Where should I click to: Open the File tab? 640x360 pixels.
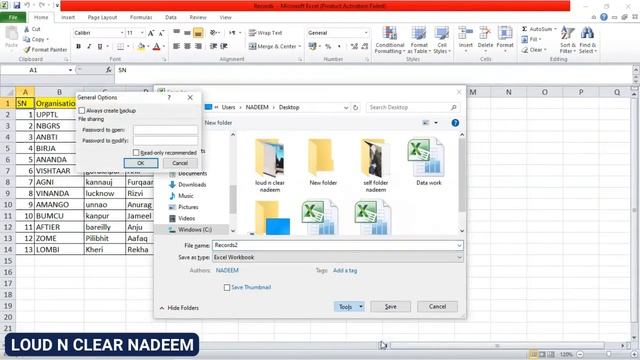click(13, 18)
